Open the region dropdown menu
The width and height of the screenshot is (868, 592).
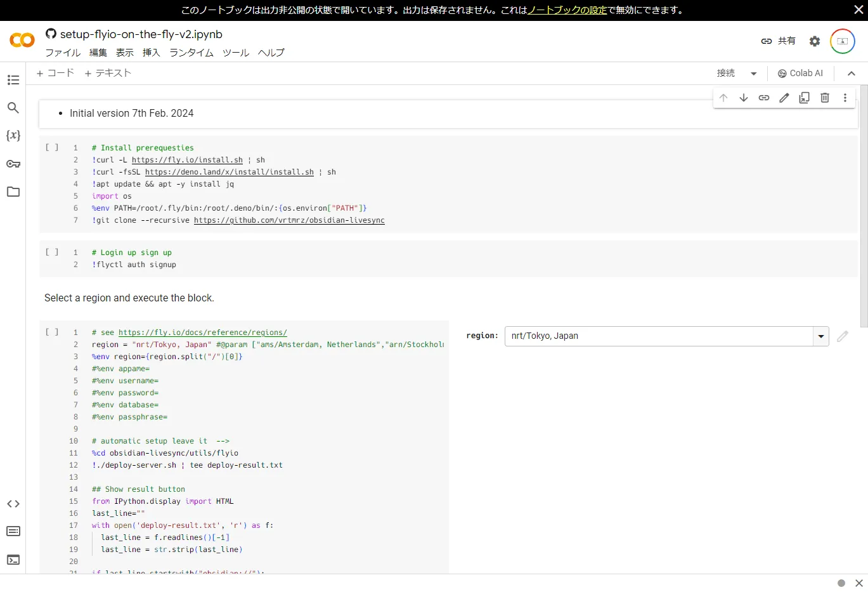click(820, 336)
